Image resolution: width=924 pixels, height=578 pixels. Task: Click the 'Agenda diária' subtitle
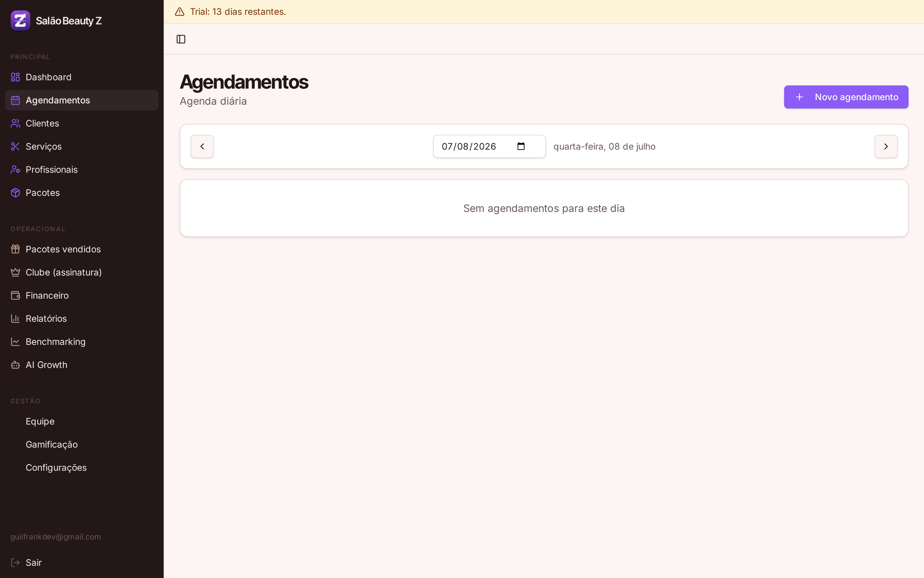click(x=213, y=101)
